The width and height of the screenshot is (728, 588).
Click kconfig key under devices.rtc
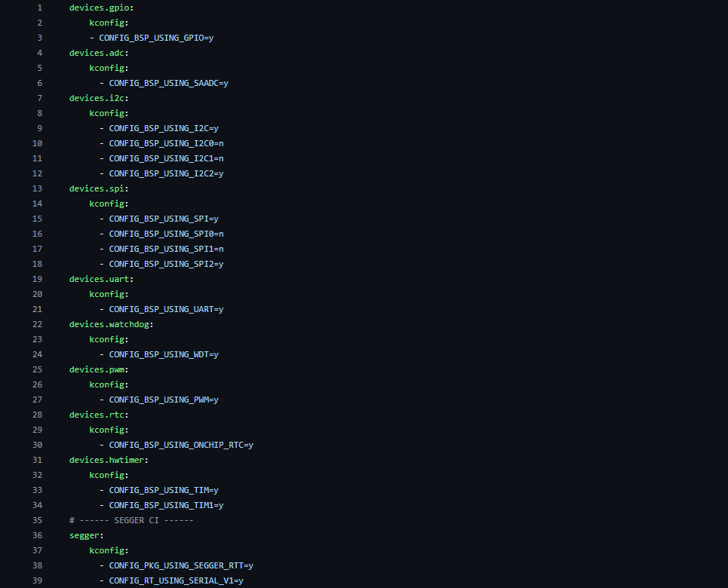pos(107,430)
